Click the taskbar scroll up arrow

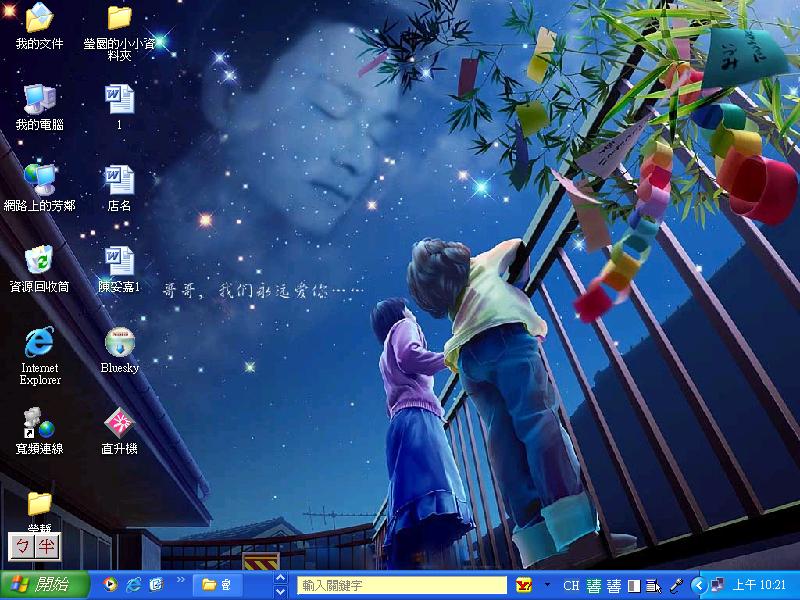280,578
